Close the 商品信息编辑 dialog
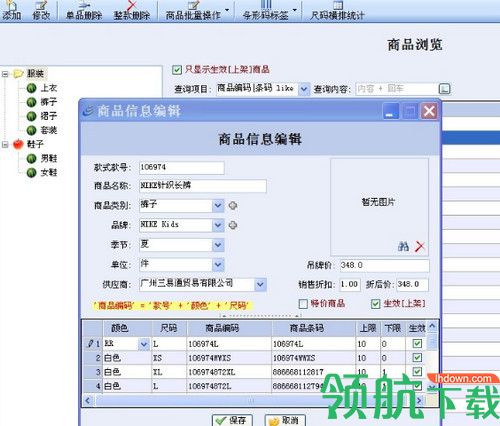The width and height of the screenshot is (500, 426). pos(429,111)
